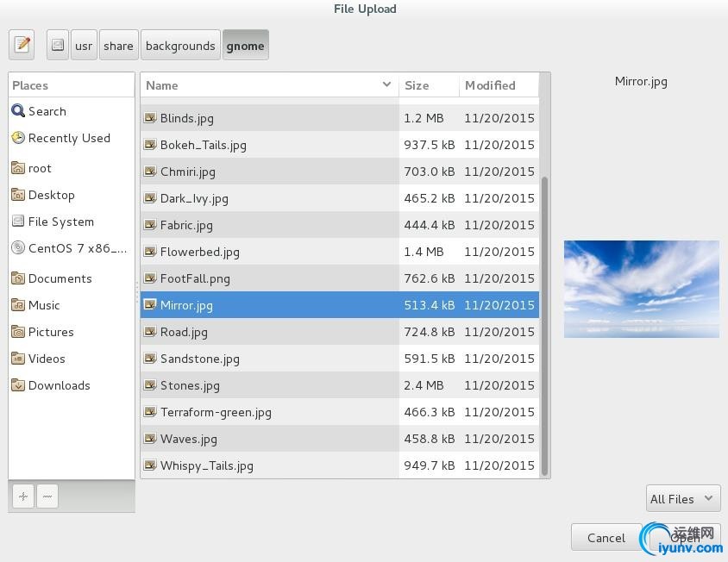Click the Dark_Ivy.jpg file icon
728x562 pixels.
pyautogui.click(x=150, y=198)
